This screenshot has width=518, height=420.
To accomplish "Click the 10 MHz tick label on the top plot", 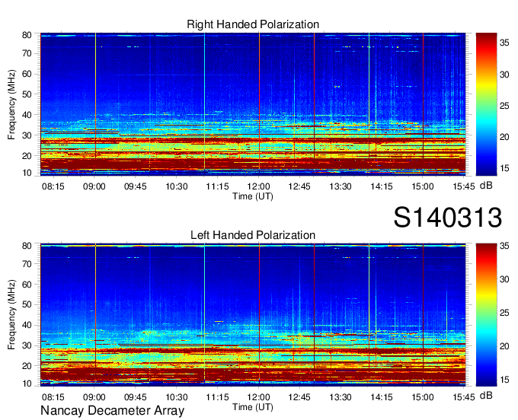I will click(27, 173).
